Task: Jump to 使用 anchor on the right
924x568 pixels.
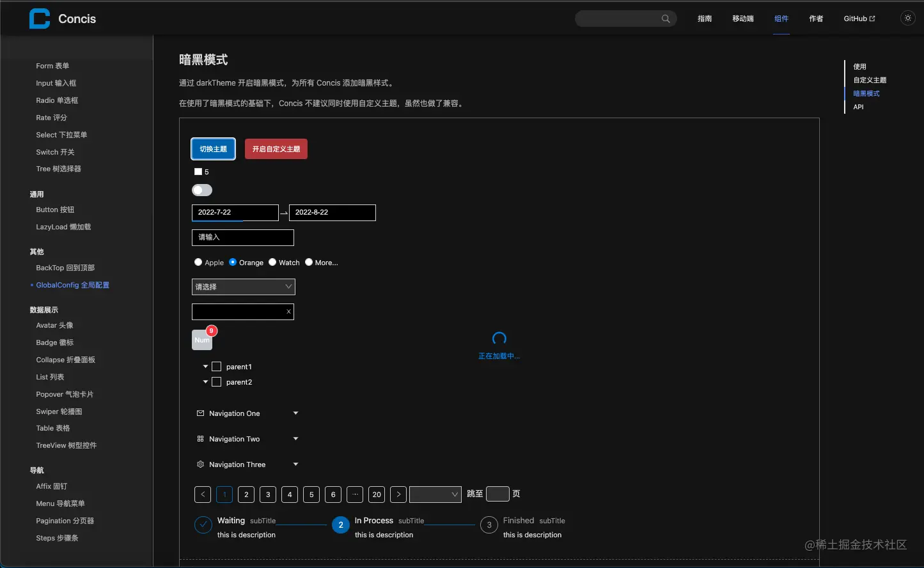Action: tap(860, 66)
